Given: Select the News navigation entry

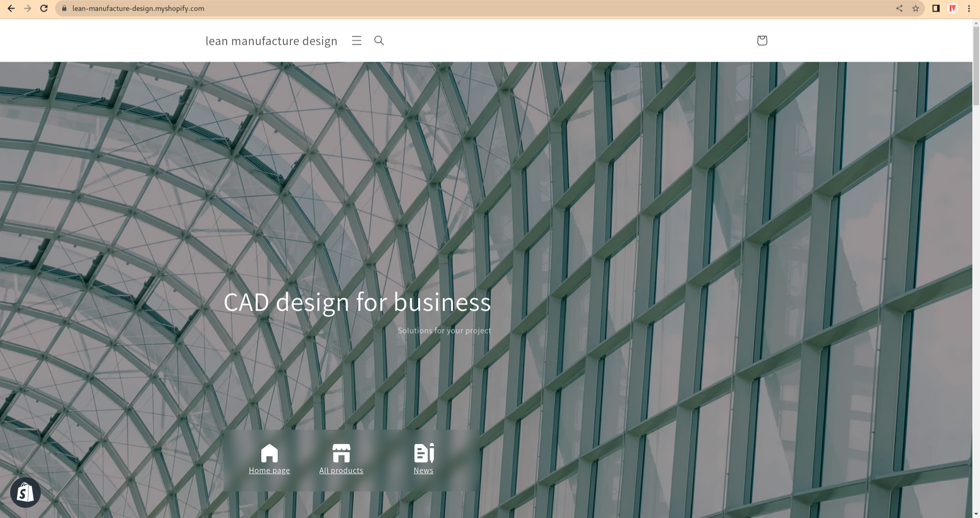Looking at the screenshot, I should coord(423,470).
